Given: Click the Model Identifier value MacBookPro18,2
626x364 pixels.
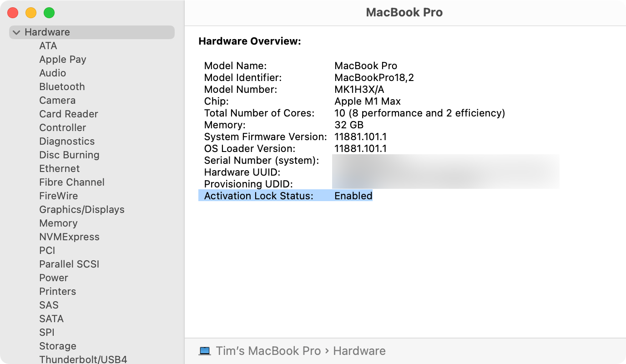Looking at the screenshot, I should point(374,77).
